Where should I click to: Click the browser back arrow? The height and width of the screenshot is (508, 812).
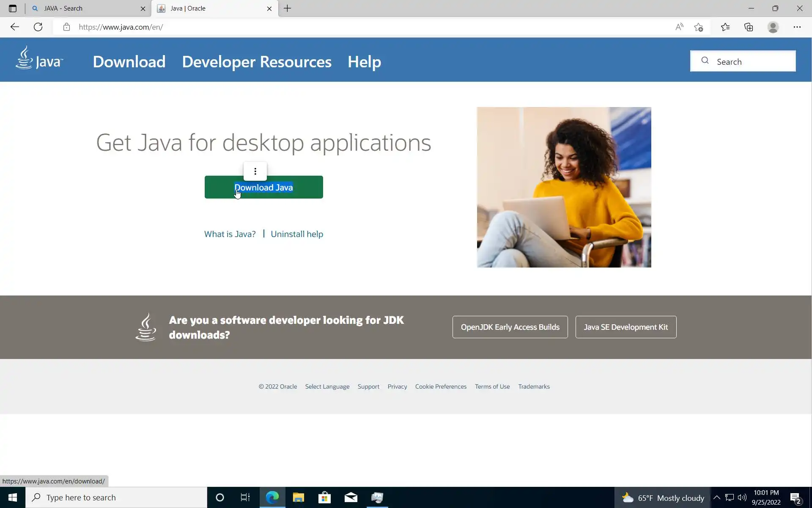(x=15, y=27)
